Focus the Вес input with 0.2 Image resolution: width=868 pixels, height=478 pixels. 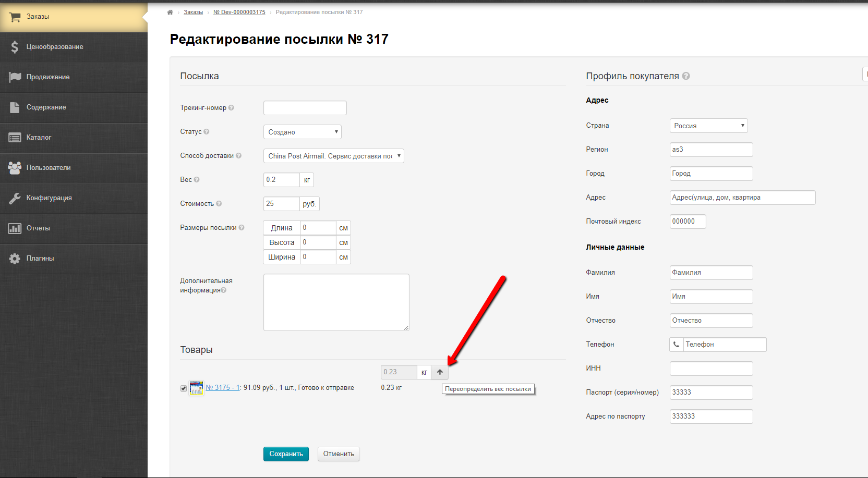tap(282, 180)
